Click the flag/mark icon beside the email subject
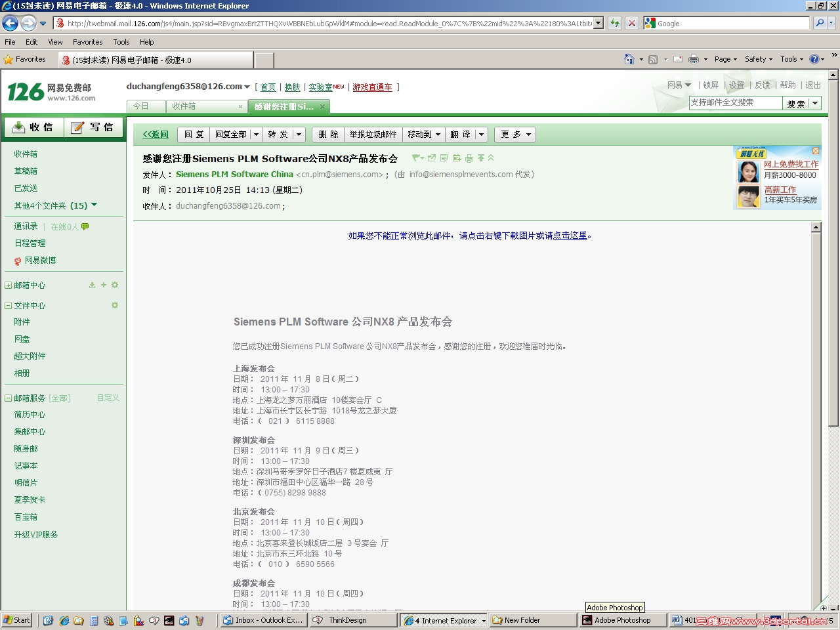Viewport: 840px width, 630px height. (417, 158)
